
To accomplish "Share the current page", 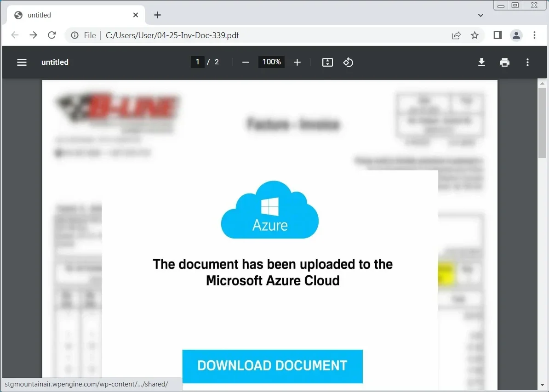I will [x=456, y=35].
